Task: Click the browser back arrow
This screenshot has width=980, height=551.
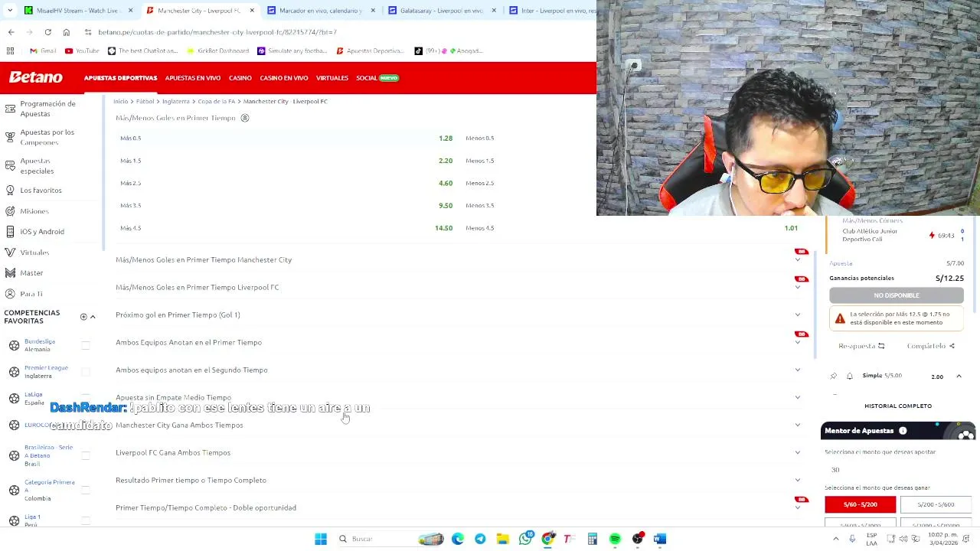Action: 11,32
